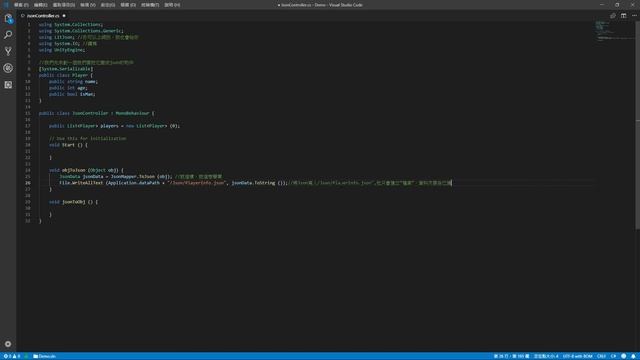Click line number 26 in the gutter

[x=27, y=183]
